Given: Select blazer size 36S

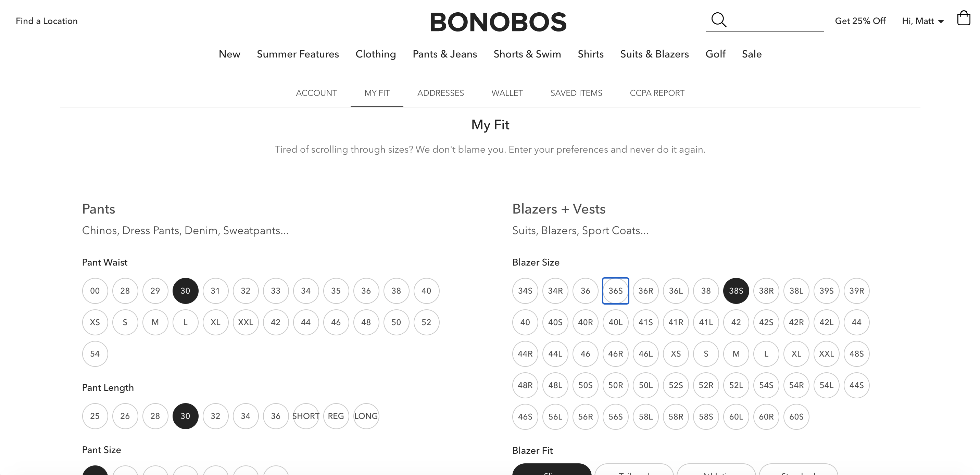Looking at the screenshot, I should (x=615, y=291).
